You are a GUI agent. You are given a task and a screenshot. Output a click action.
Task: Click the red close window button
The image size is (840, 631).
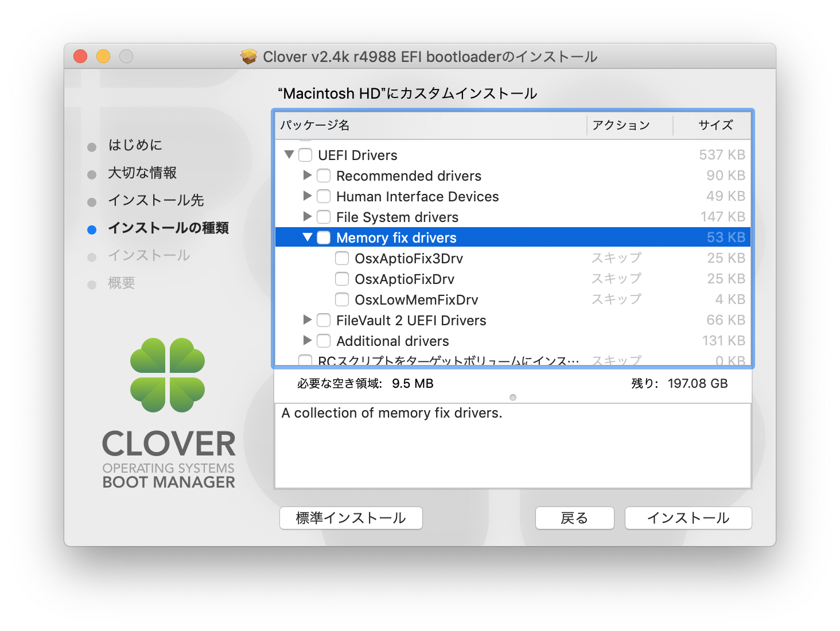(80, 56)
